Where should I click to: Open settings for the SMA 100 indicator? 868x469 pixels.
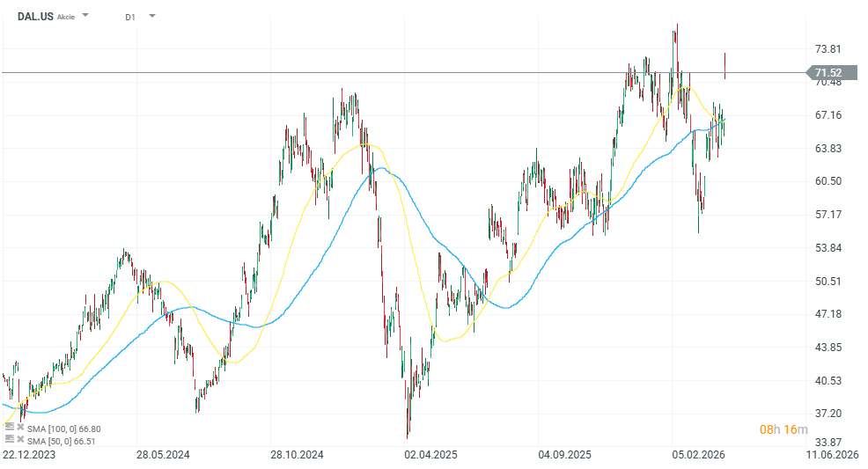9,429
